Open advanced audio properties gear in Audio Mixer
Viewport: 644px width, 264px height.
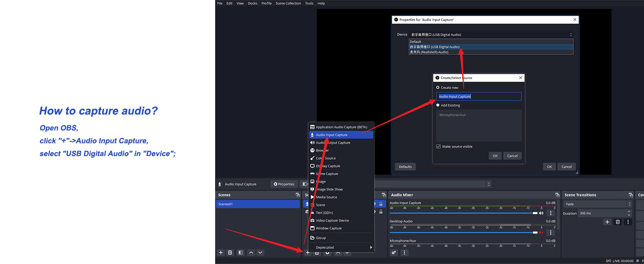pyautogui.click(x=394, y=252)
